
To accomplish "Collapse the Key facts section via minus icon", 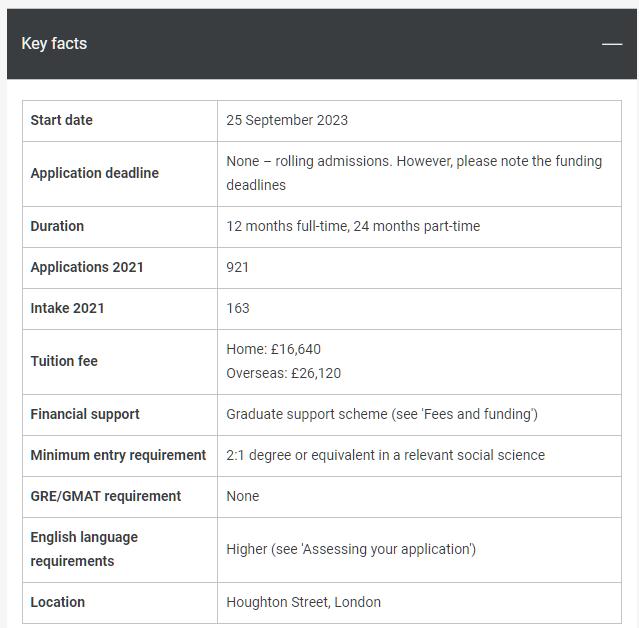I will point(611,44).
